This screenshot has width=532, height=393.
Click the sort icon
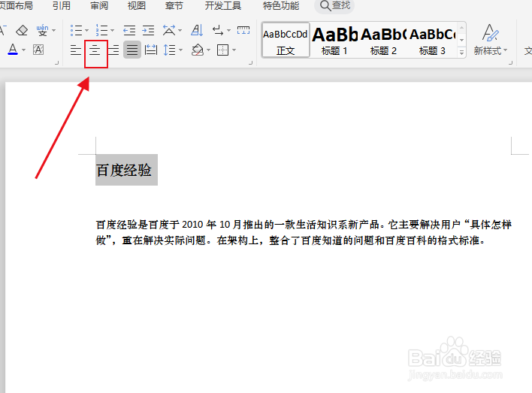coord(197,30)
